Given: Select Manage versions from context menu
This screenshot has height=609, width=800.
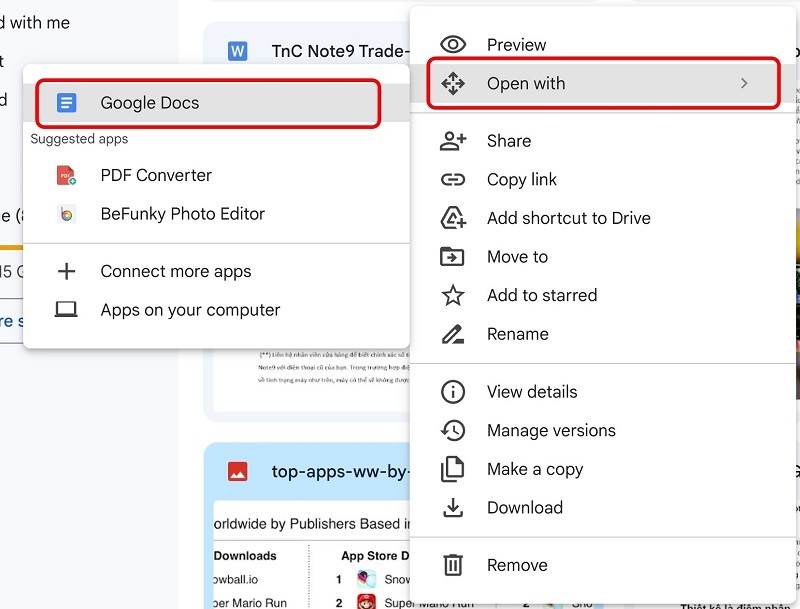Looking at the screenshot, I should tap(550, 431).
